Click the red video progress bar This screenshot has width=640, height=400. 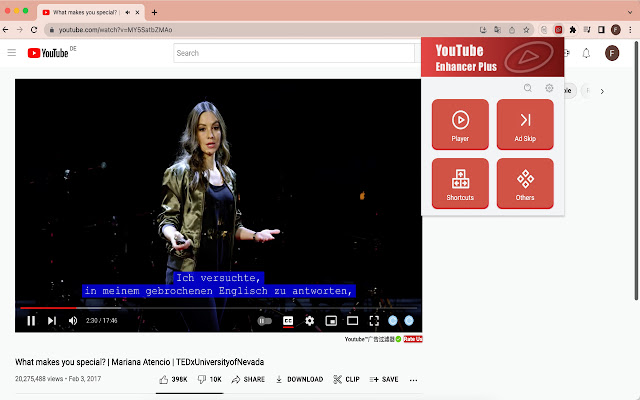click(40, 309)
